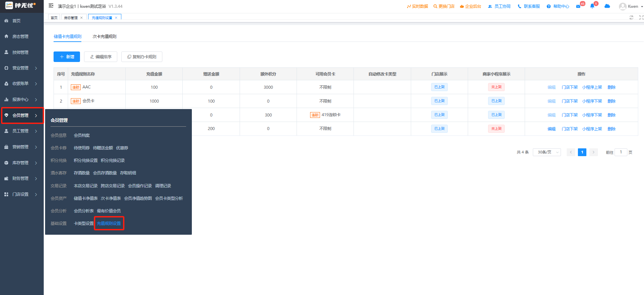This screenshot has width=644, height=295.
Task: Select 积分兑换设置 menu entry
Action: pyautogui.click(x=86, y=161)
